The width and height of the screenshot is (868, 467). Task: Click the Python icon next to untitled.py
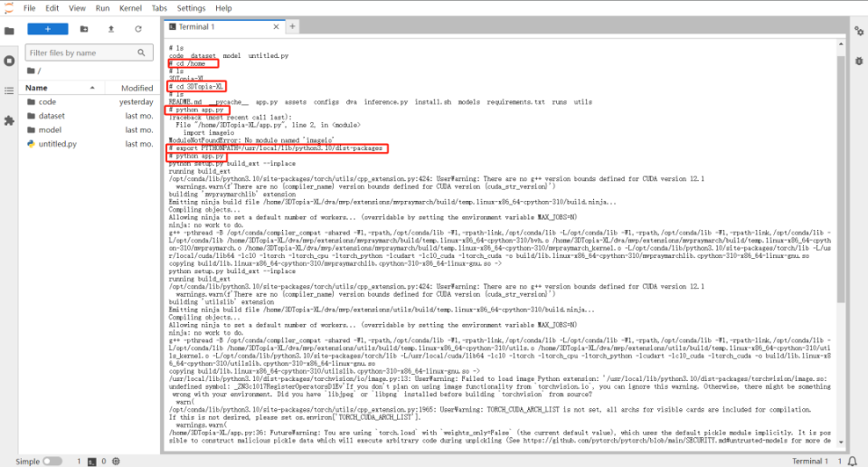[x=31, y=144]
